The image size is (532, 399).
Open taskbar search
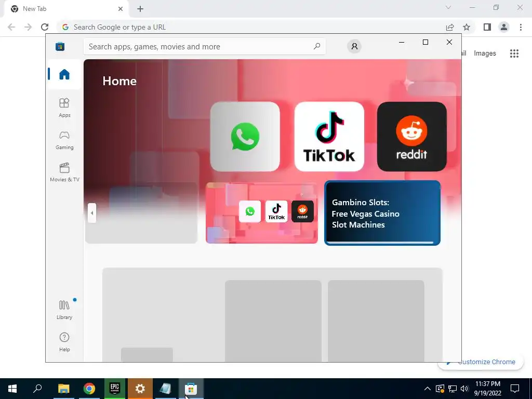tap(37, 389)
